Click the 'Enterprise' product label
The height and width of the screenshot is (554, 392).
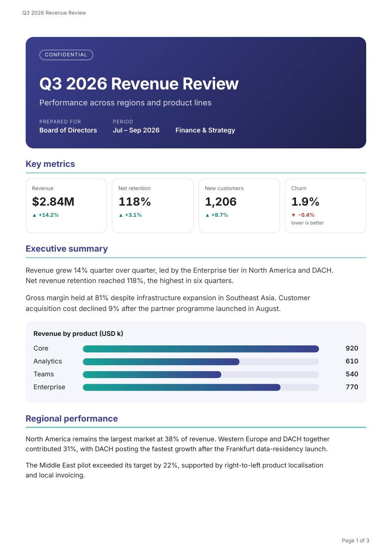(x=49, y=387)
